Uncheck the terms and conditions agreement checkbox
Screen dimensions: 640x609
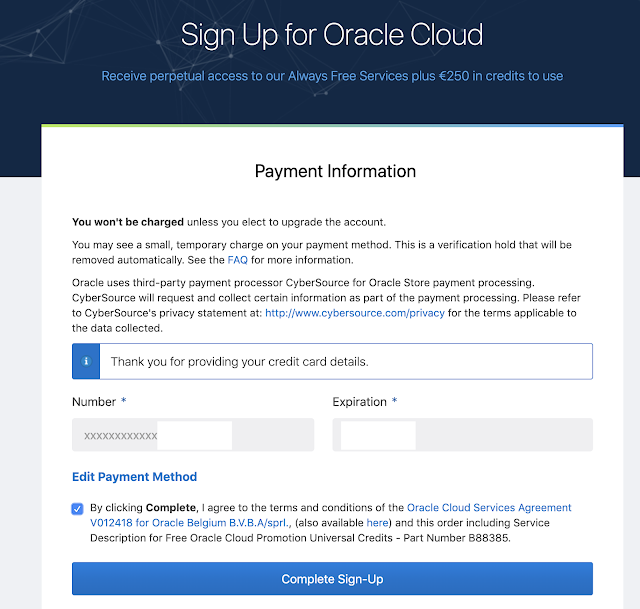pyautogui.click(x=78, y=509)
